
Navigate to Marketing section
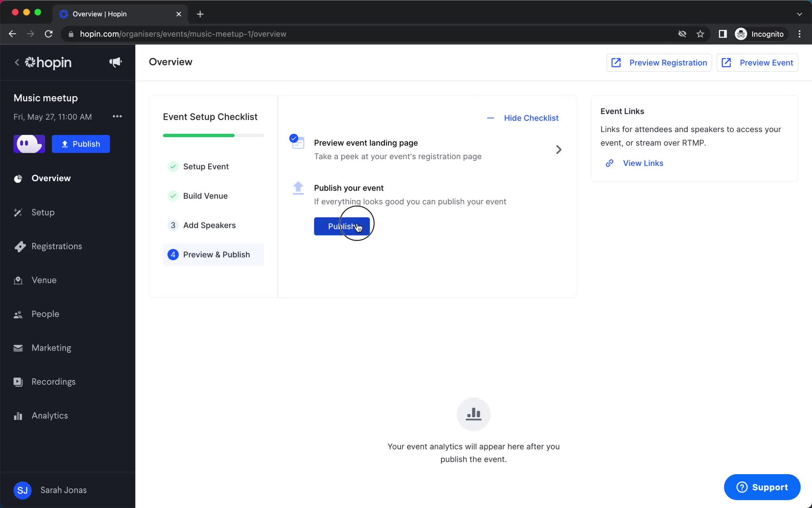click(x=52, y=348)
